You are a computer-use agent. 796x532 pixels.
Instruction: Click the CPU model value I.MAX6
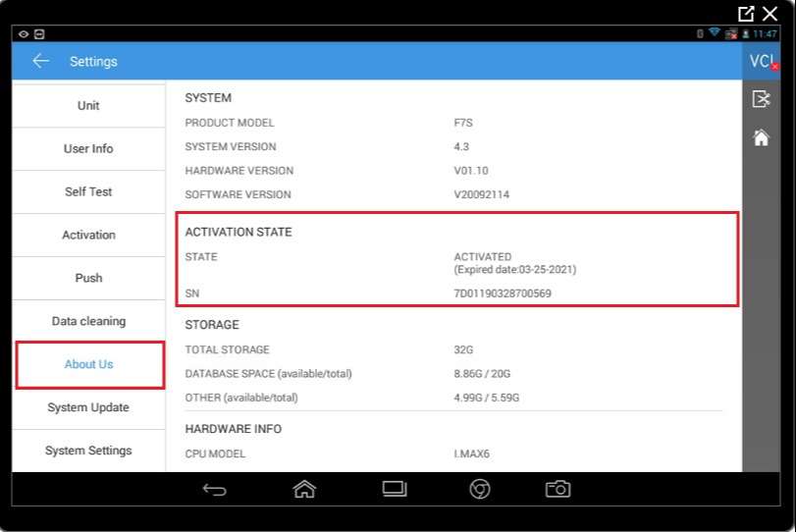coord(471,453)
